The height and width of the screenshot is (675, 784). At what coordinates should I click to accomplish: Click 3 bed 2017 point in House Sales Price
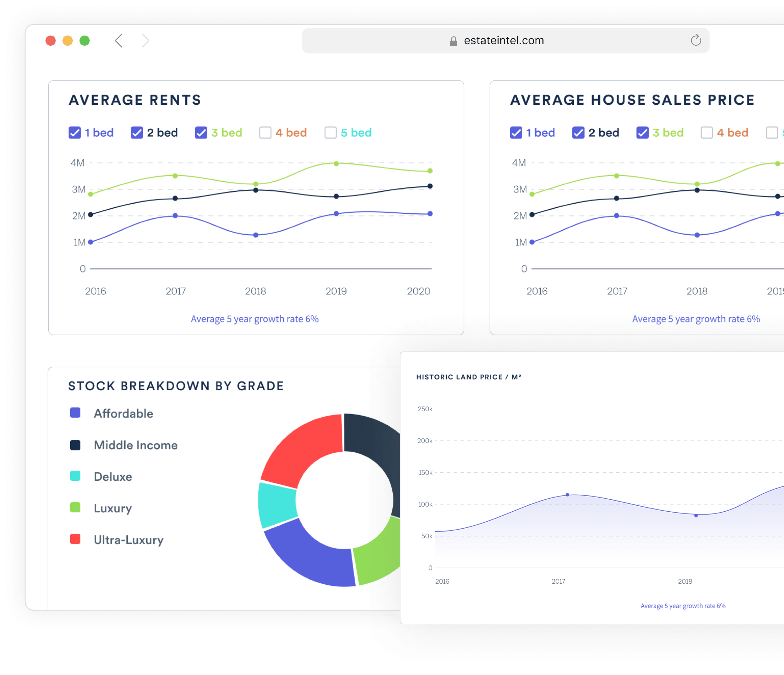tap(616, 176)
